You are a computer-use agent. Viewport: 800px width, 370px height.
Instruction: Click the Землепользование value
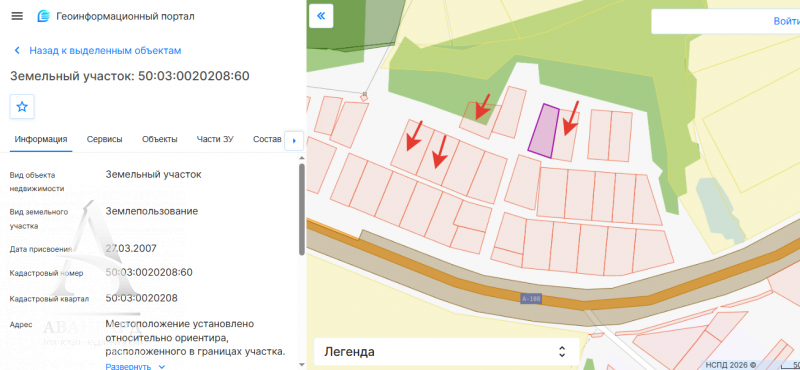point(152,211)
